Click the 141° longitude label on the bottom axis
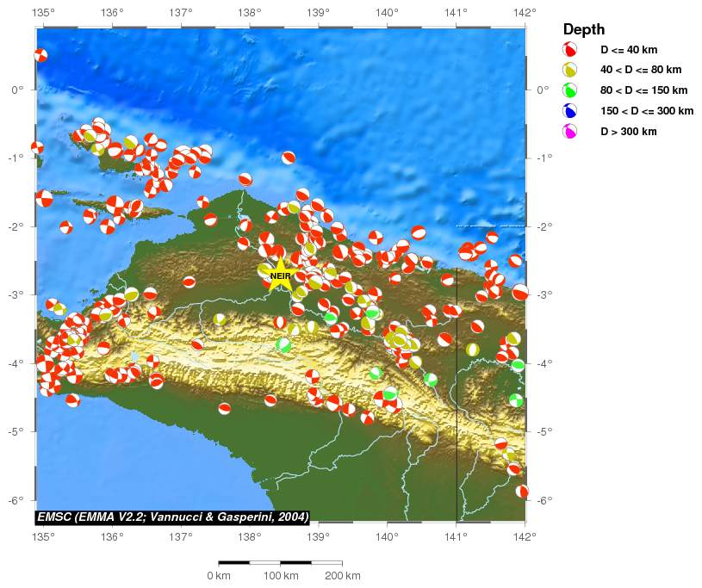 tap(456, 537)
